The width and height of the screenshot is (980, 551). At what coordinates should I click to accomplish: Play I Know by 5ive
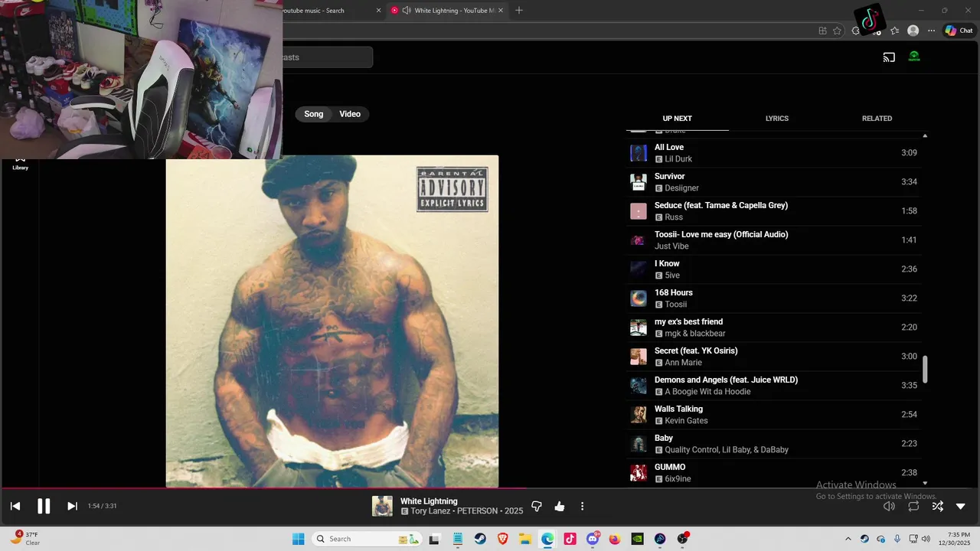coord(774,269)
